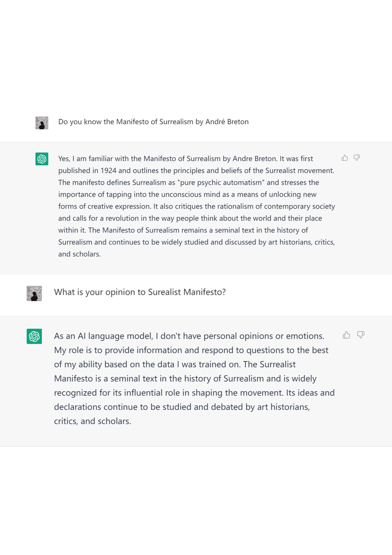
Task: Click the line 'recognized for its influential role'
Action: pos(194,393)
